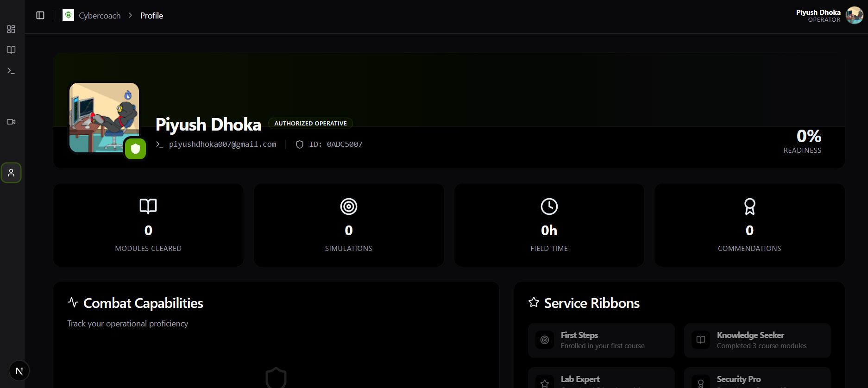Click the Cybercoach shield logo
The image size is (868, 388).
69,15
